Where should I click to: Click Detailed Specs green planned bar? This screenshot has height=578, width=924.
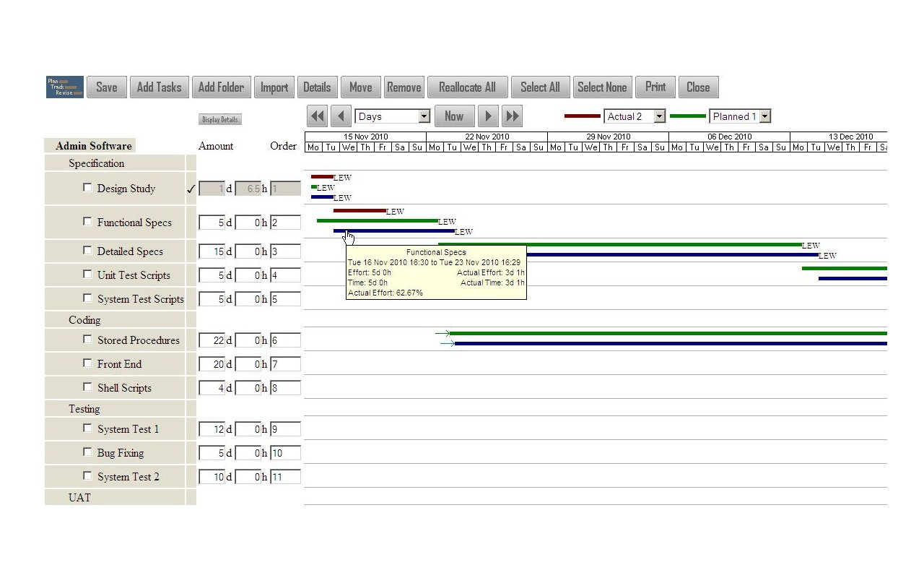click(x=620, y=244)
